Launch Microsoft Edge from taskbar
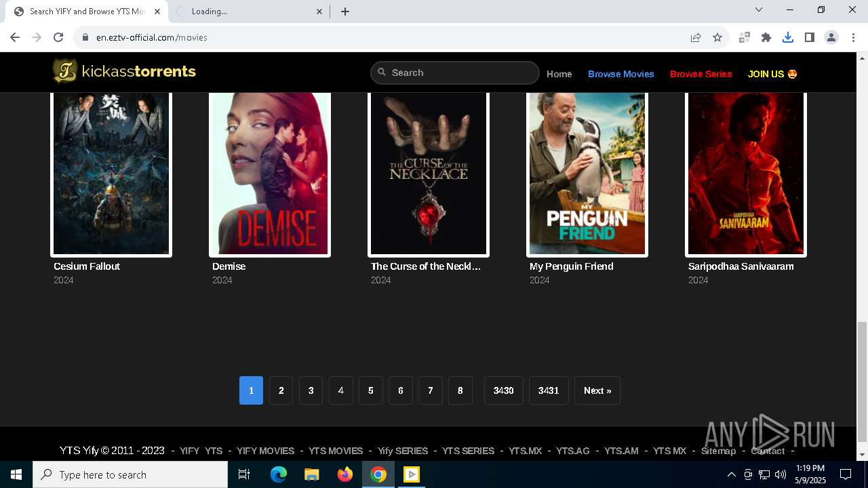The height and width of the screenshot is (488, 868). (279, 474)
